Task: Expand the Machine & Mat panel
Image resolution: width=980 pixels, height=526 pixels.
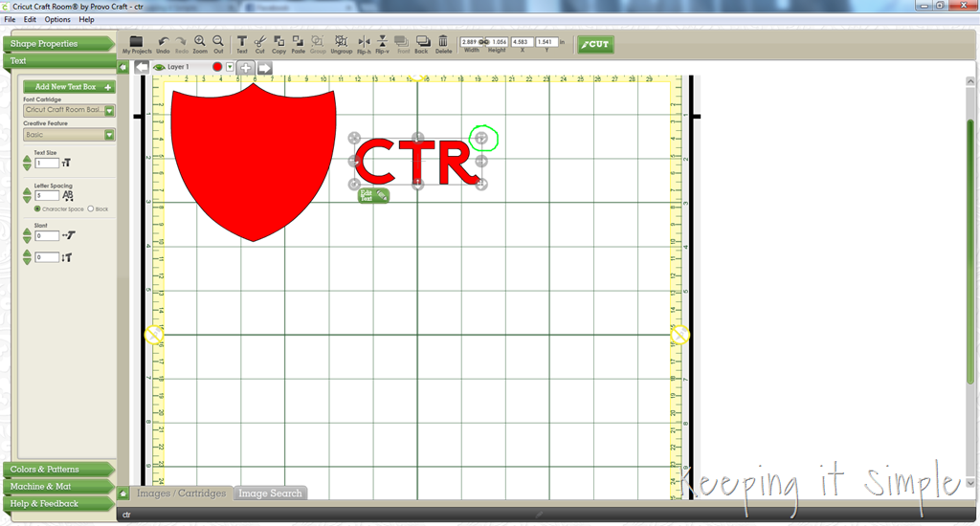Action: 59,486
